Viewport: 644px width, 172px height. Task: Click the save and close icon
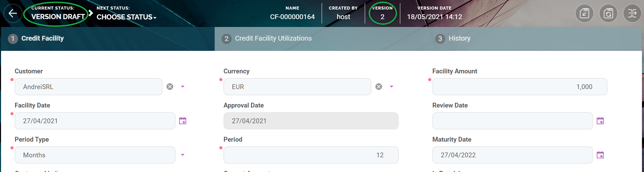pos(584,14)
